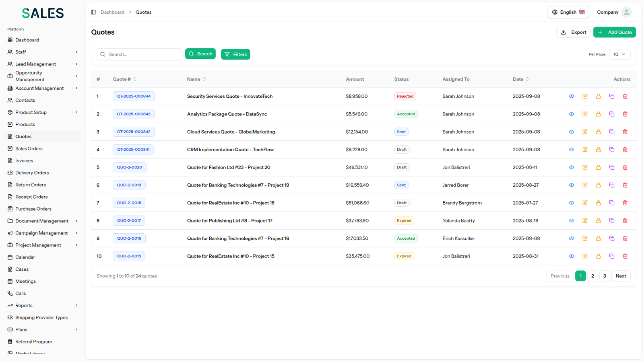Open Sales Orders from sidebar

pos(29,148)
